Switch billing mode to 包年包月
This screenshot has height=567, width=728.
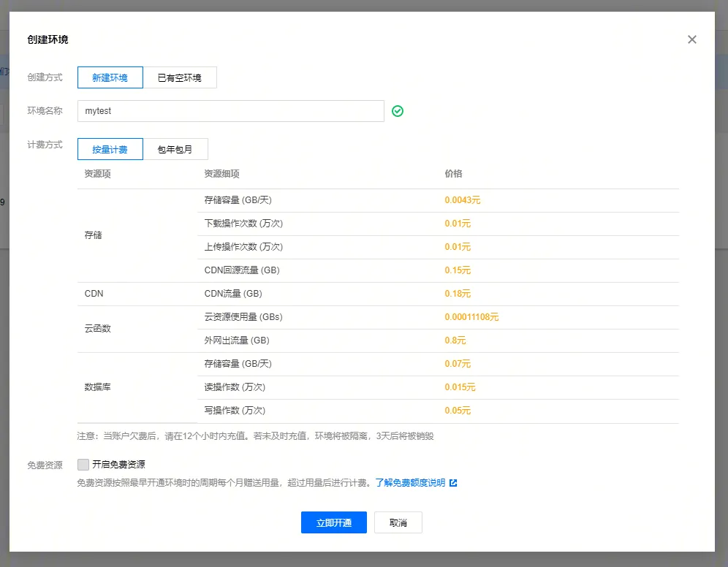(x=175, y=149)
